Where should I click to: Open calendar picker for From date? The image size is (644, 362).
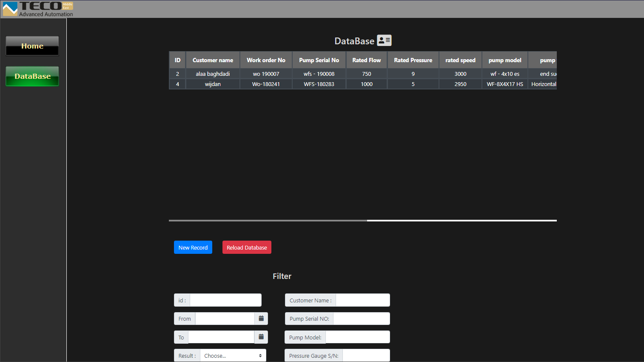click(x=261, y=319)
